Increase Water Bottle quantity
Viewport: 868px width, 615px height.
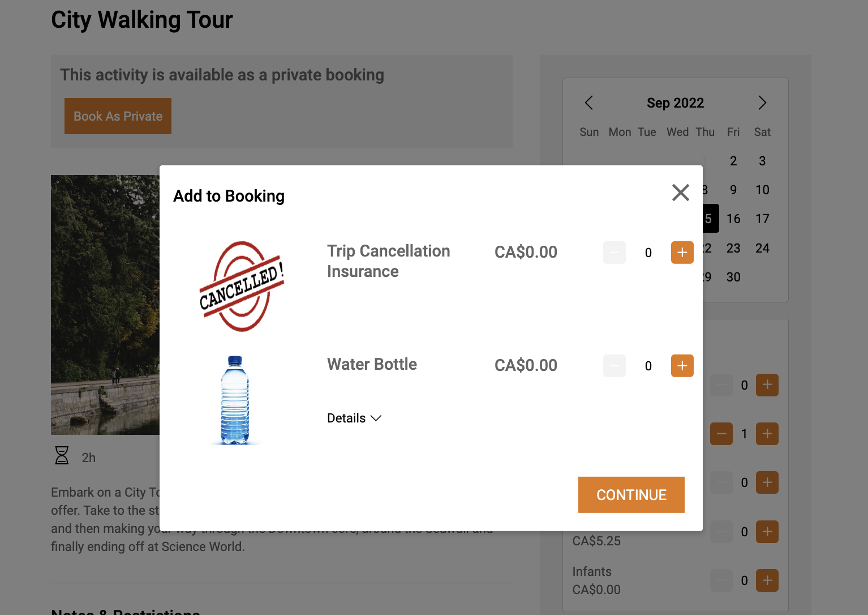tap(682, 366)
